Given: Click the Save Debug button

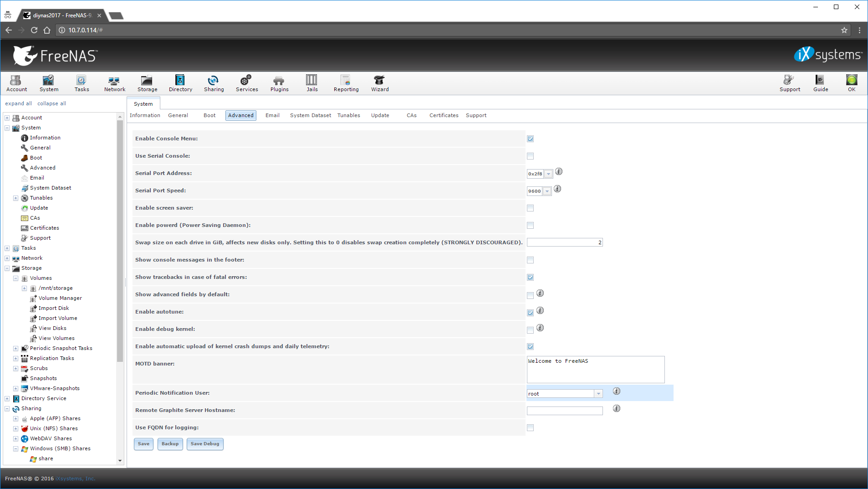Looking at the screenshot, I should pos(205,444).
